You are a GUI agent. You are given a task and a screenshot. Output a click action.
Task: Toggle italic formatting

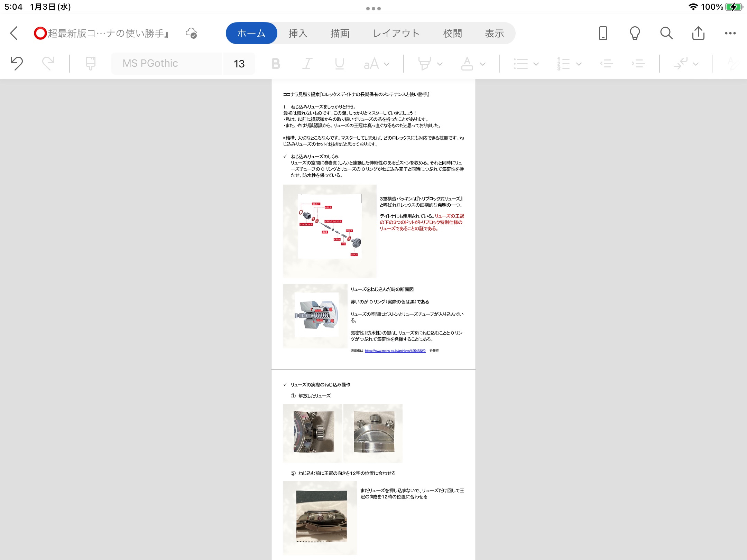[307, 64]
